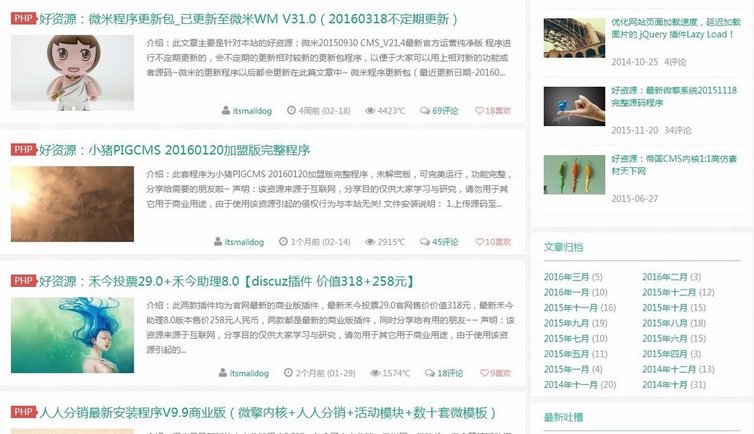Viewport: 754px width, 434px height.
Task: Open sidebar post 最新微擎系统20151118完整源码程序
Action: (674, 97)
